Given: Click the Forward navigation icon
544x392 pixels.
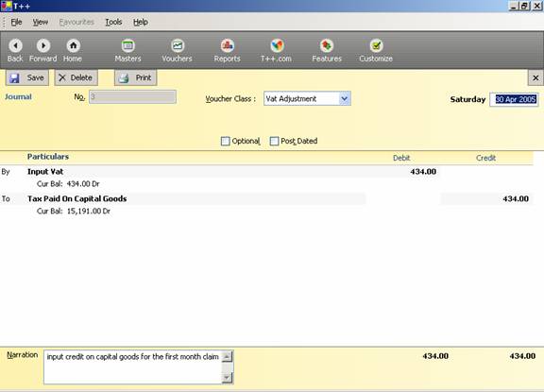Looking at the screenshot, I should point(43,45).
